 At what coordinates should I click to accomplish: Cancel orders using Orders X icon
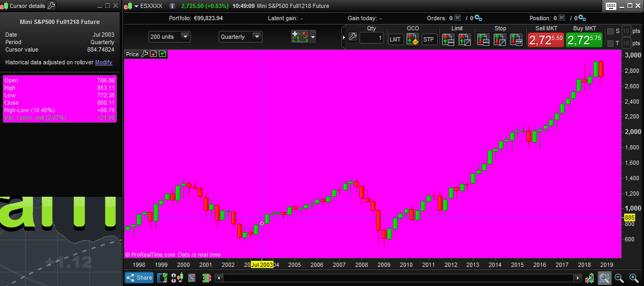(457, 18)
